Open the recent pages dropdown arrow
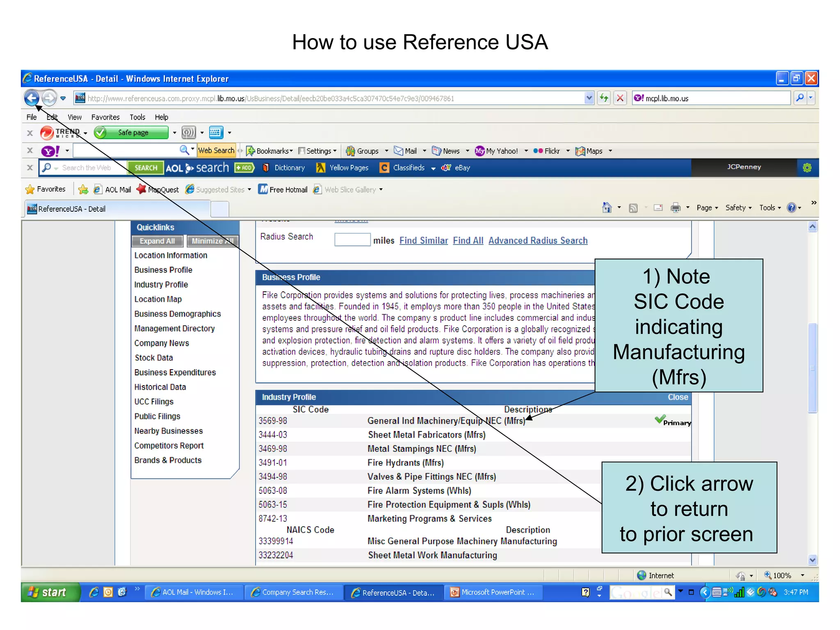 click(x=63, y=98)
